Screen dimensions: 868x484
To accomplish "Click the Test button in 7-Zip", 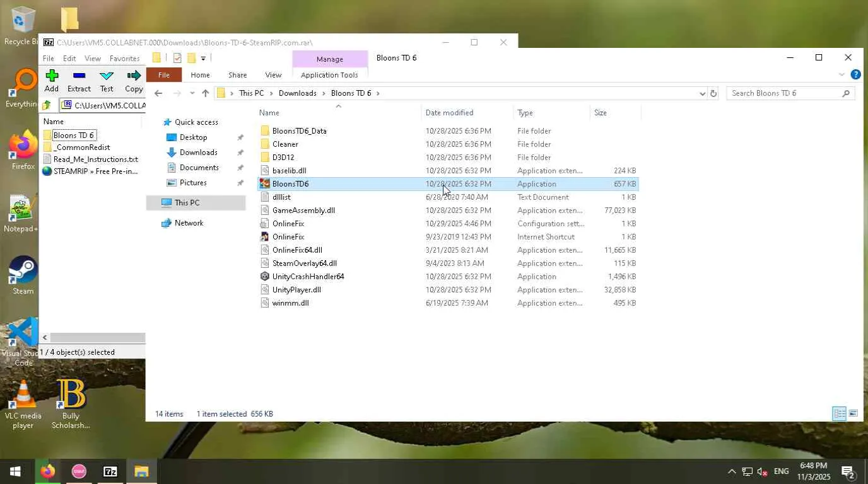I will click(x=107, y=81).
